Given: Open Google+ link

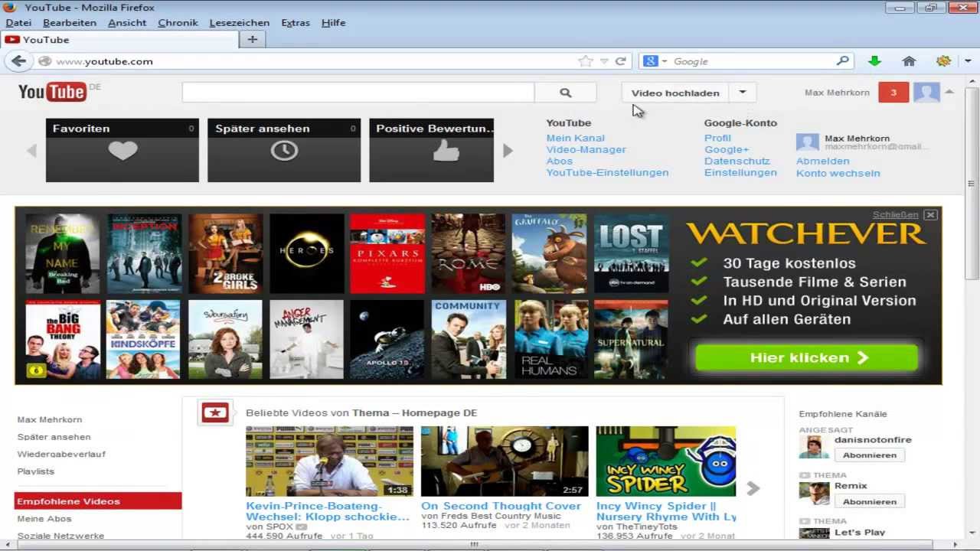Looking at the screenshot, I should (x=727, y=150).
